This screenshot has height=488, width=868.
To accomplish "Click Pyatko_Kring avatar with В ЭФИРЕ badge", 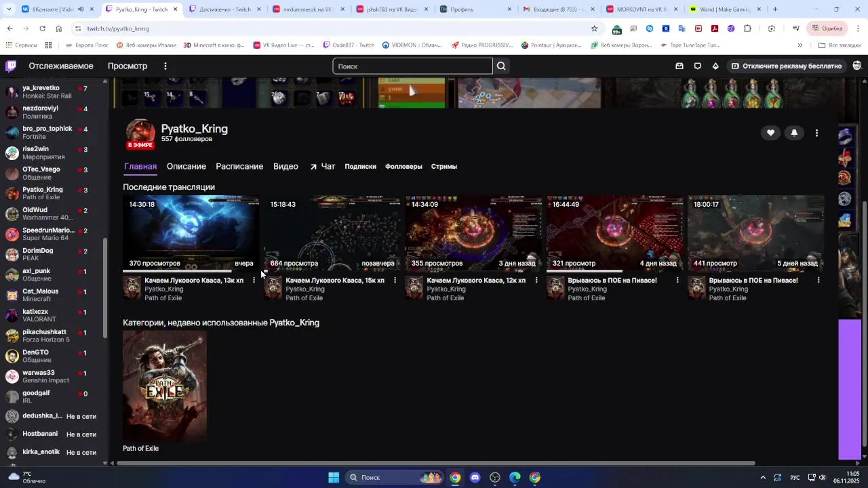I will pos(140,134).
